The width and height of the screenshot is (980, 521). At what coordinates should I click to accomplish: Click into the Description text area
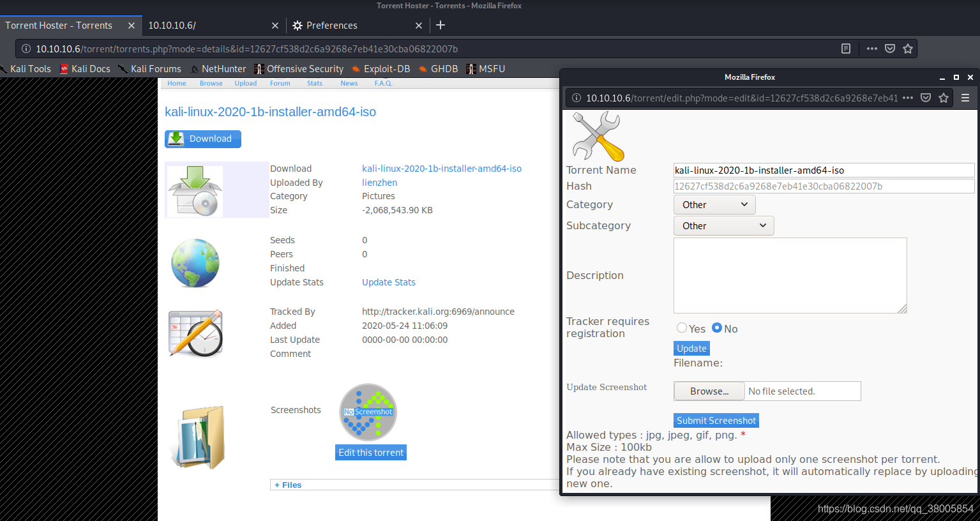pyautogui.click(x=790, y=276)
